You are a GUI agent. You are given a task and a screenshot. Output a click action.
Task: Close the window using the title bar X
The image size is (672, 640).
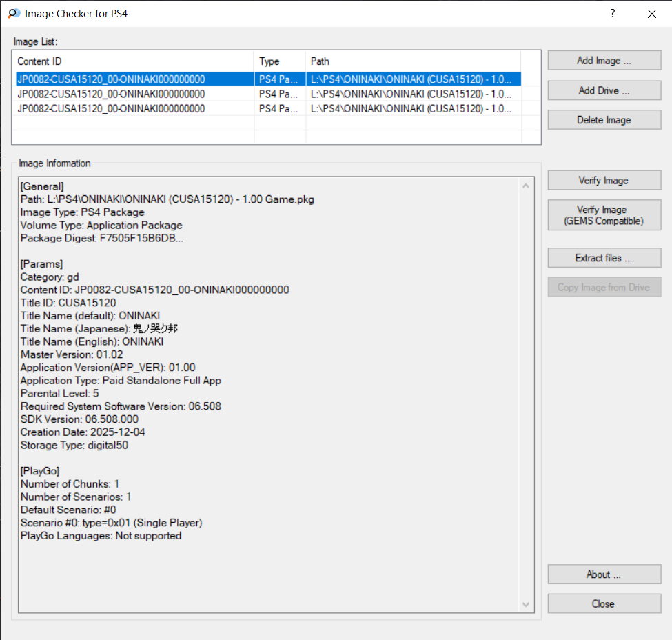(651, 14)
